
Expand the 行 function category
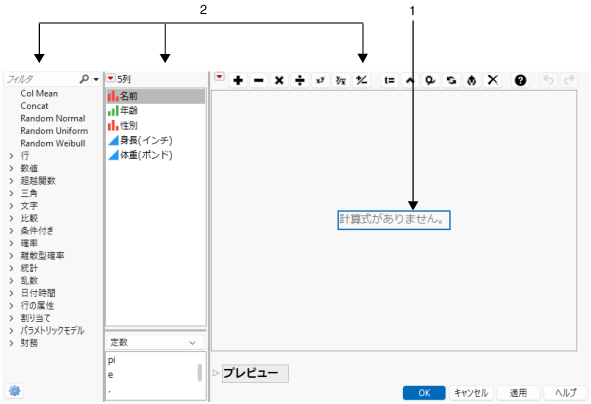[x=11, y=156]
